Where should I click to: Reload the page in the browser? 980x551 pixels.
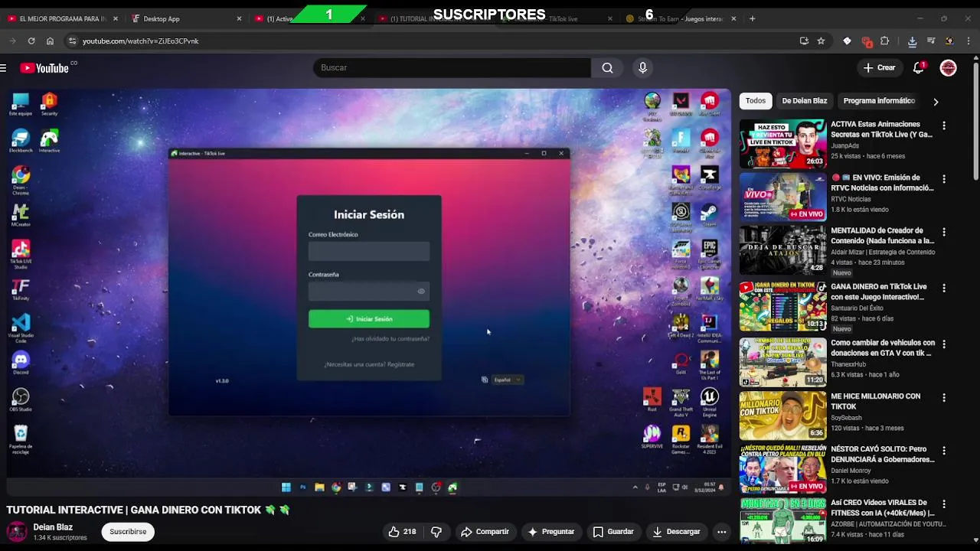pos(31,41)
